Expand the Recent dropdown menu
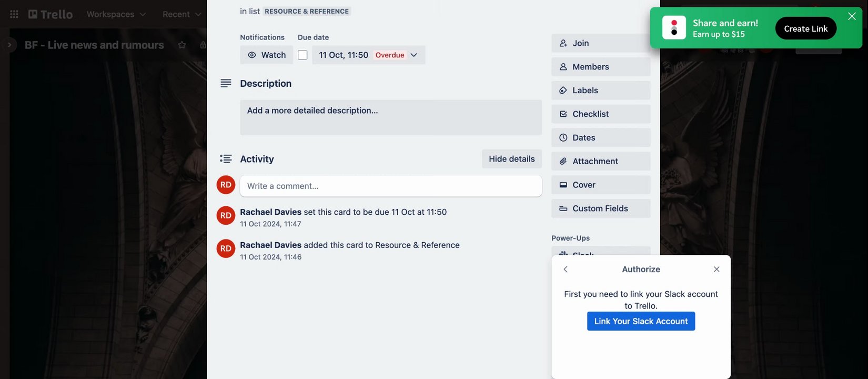The width and height of the screenshot is (868, 379). (x=182, y=14)
